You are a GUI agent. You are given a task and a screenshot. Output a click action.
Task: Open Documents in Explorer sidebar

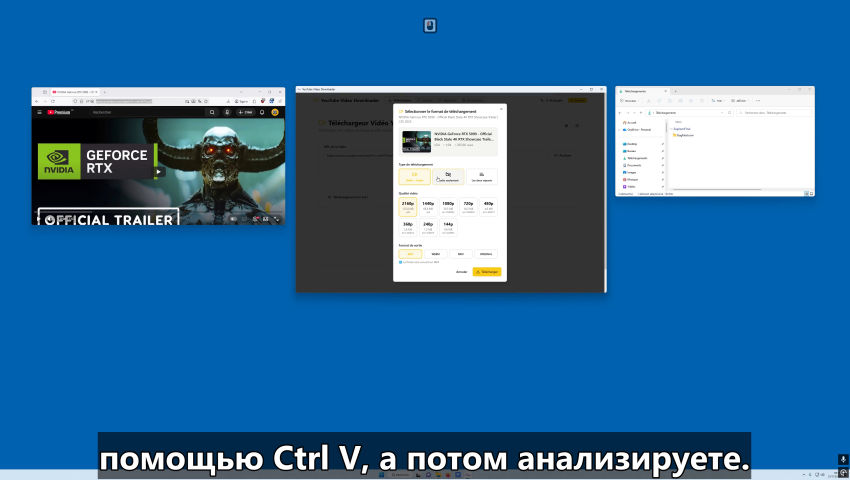(632, 165)
